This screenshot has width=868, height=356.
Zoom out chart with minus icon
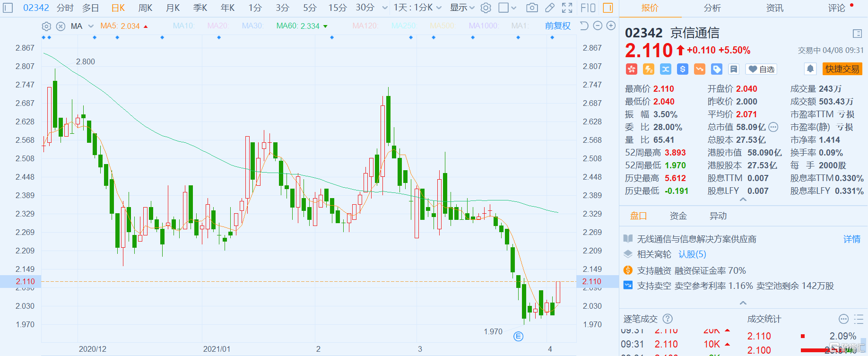pyautogui.click(x=598, y=26)
